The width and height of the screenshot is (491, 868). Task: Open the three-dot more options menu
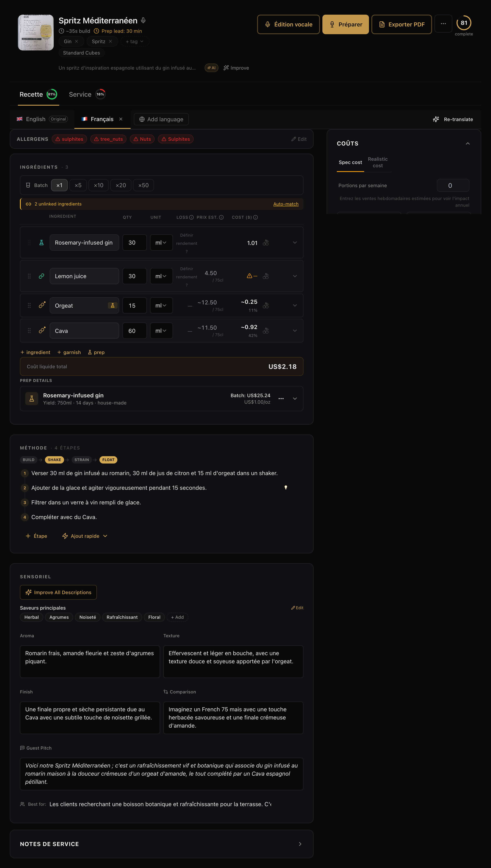[443, 24]
